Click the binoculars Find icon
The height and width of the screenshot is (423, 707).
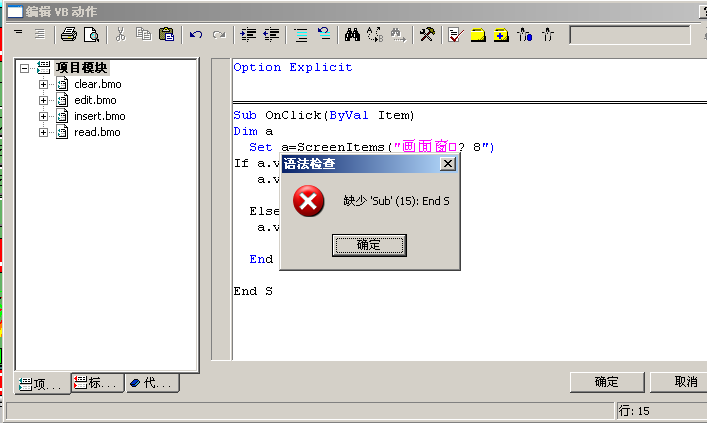352,35
